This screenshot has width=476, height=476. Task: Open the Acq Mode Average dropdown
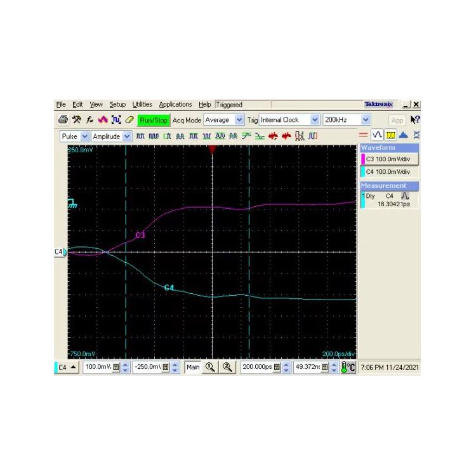(x=224, y=119)
